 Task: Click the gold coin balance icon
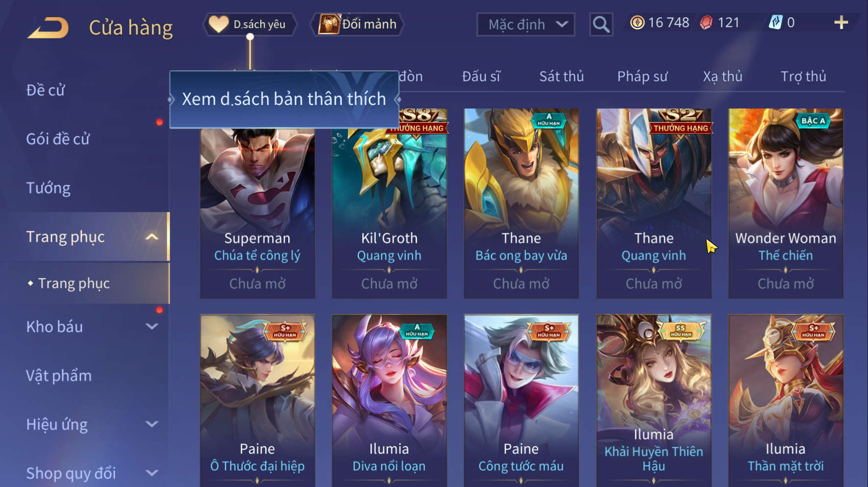637,23
